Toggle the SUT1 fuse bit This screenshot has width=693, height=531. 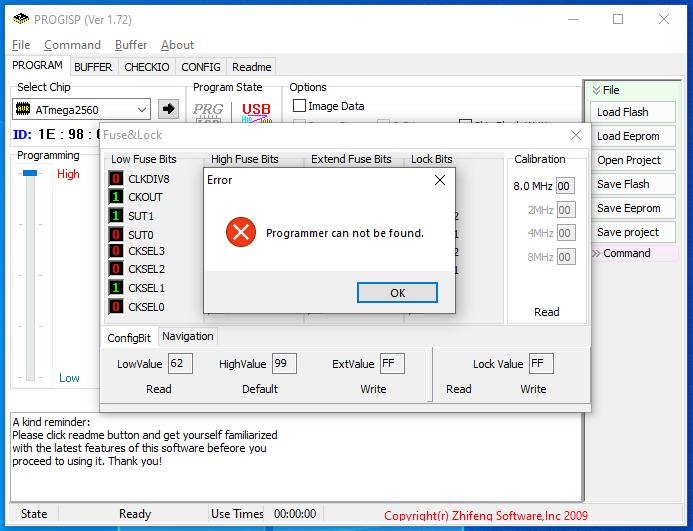click(x=116, y=216)
